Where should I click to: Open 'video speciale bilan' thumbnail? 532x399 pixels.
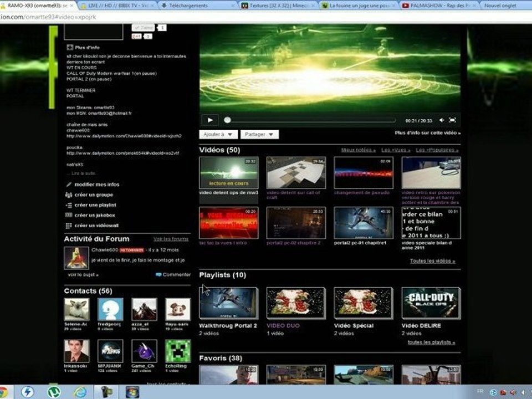tap(431, 223)
